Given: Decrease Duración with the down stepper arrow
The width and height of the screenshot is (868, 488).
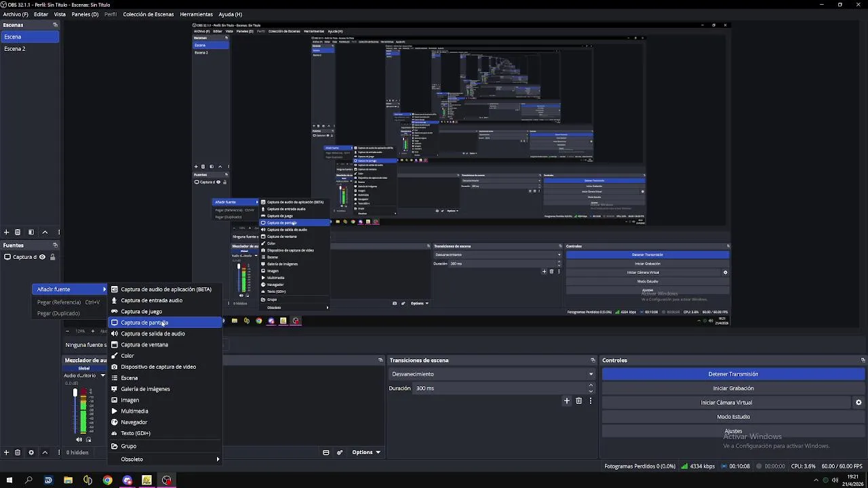Looking at the screenshot, I should 591,391.
